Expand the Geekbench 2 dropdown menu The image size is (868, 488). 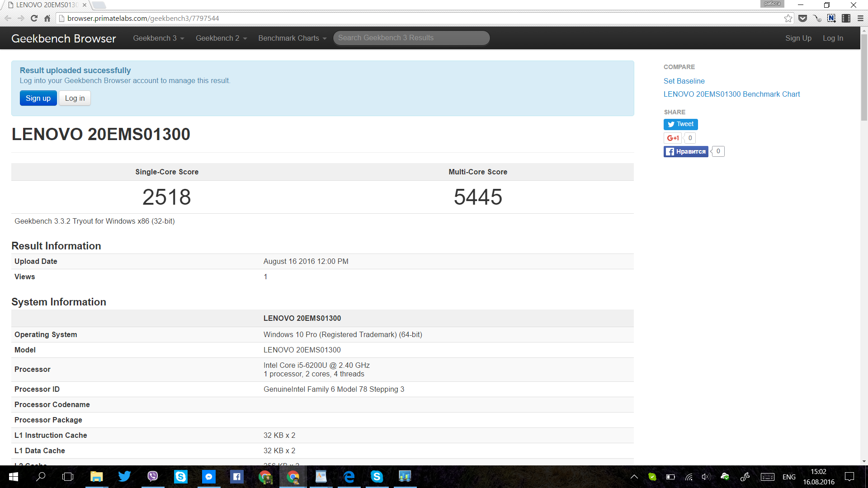(222, 38)
